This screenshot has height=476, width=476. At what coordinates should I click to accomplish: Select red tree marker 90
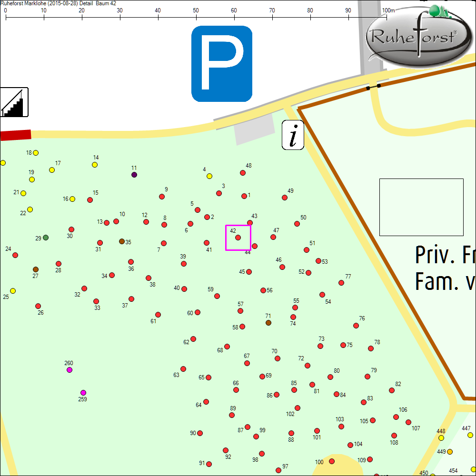pyautogui.click(x=200, y=433)
